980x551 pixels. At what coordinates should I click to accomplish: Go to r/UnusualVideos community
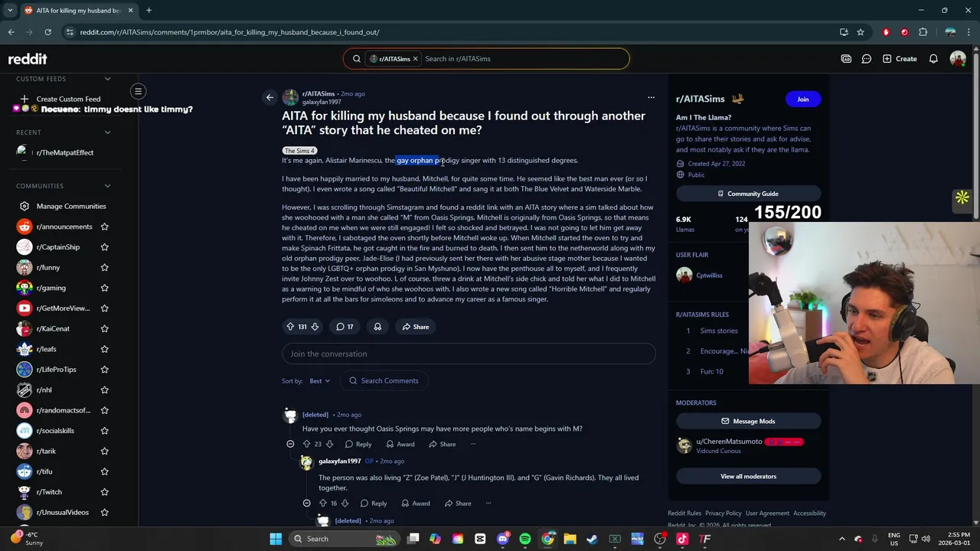pos(63,513)
